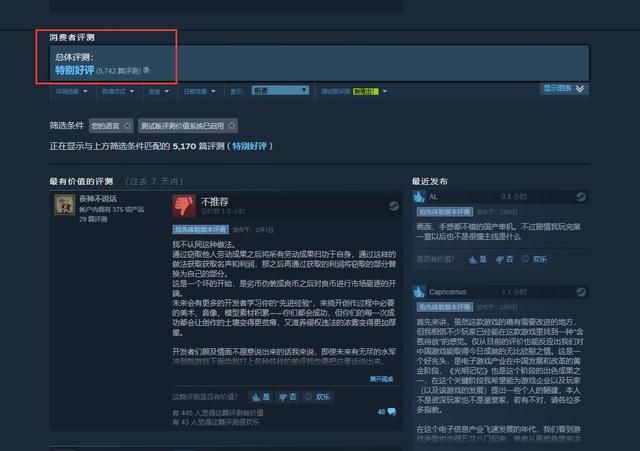This screenshot has width=640, height=451.
Task: Mark AL's review as 欢乐 funny
Action: click(x=534, y=259)
